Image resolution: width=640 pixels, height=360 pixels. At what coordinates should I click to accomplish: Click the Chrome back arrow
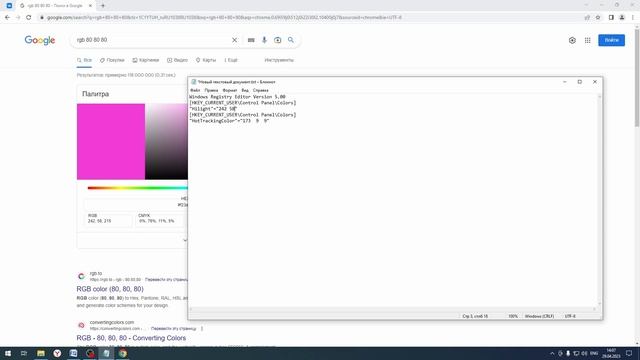click(x=7, y=18)
